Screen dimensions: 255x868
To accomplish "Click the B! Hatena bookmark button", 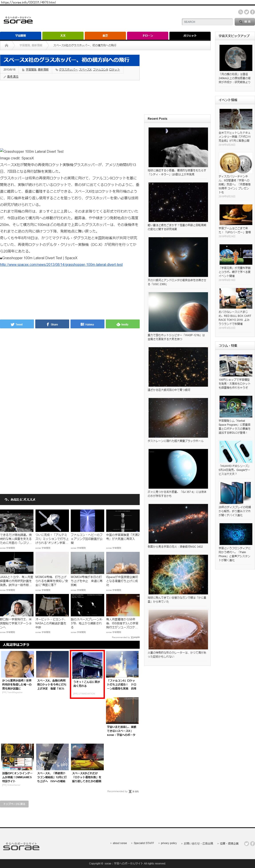I will pos(87,324).
